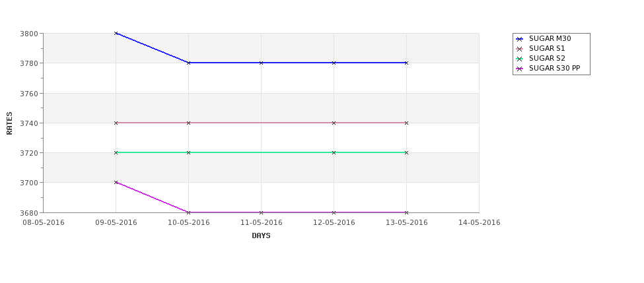Click the SUGAR S1 point at 12-05-2016
644x283 pixels.
334,123
